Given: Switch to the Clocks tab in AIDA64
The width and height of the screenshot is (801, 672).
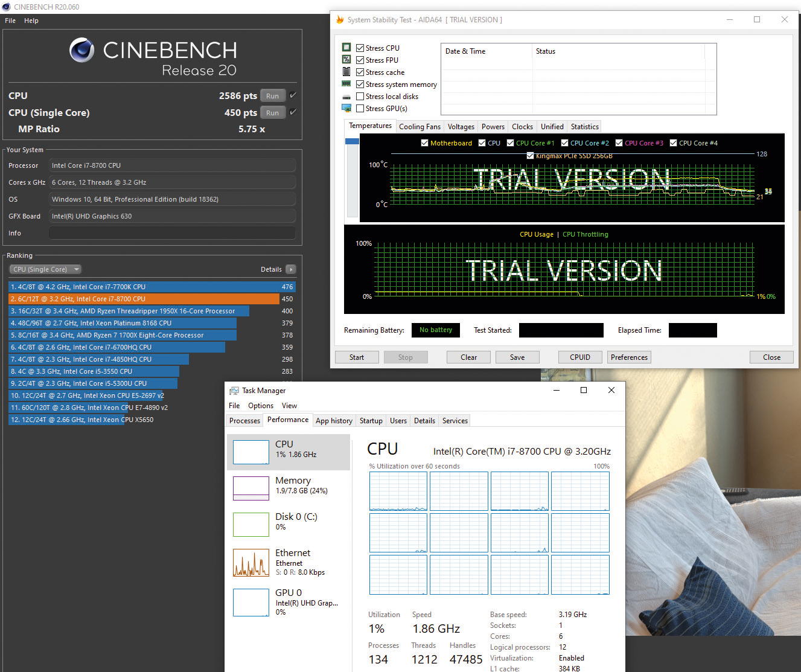Looking at the screenshot, I should pos(522,126).
